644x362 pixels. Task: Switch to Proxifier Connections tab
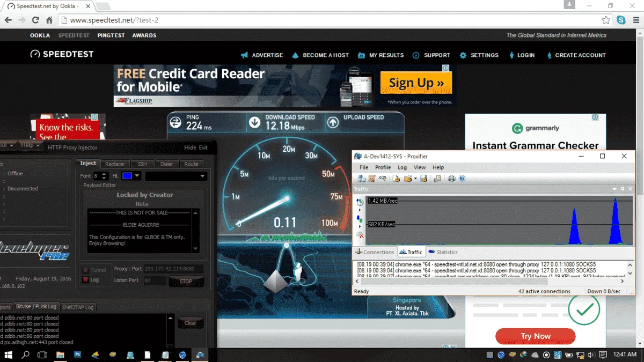coord(375,252)
